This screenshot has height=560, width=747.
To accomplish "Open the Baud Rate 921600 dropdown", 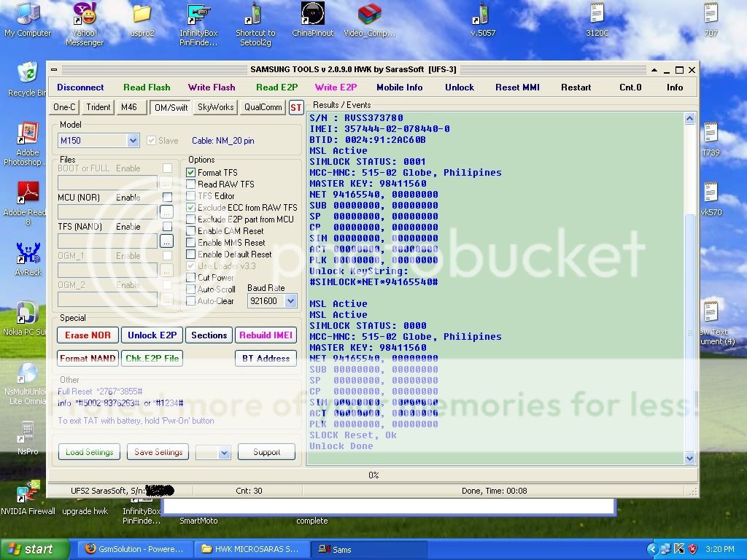I will [x=290, y=301].
